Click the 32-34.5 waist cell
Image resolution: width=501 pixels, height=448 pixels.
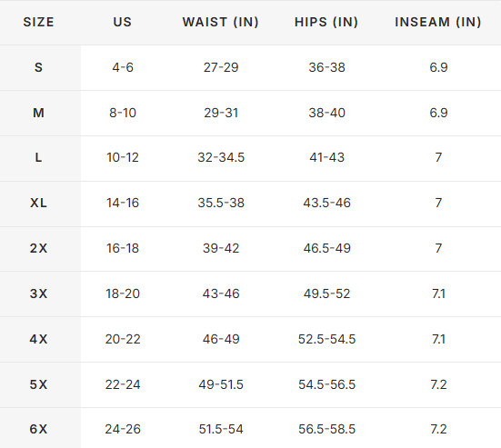tap(221, 157)
